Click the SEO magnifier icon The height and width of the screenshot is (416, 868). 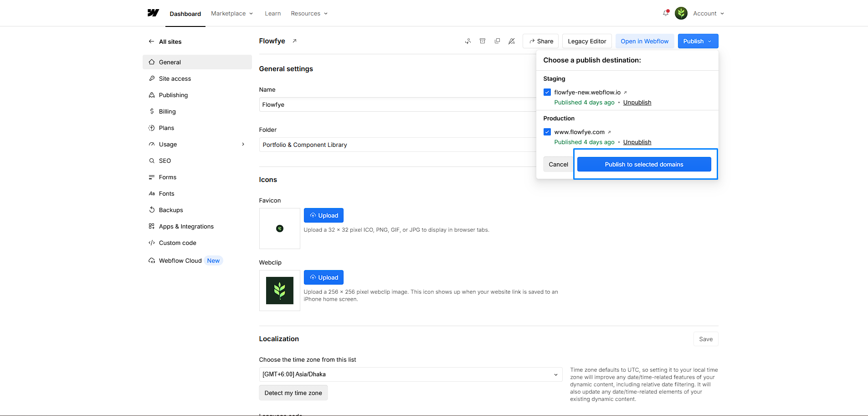click(x=152, y=161)
